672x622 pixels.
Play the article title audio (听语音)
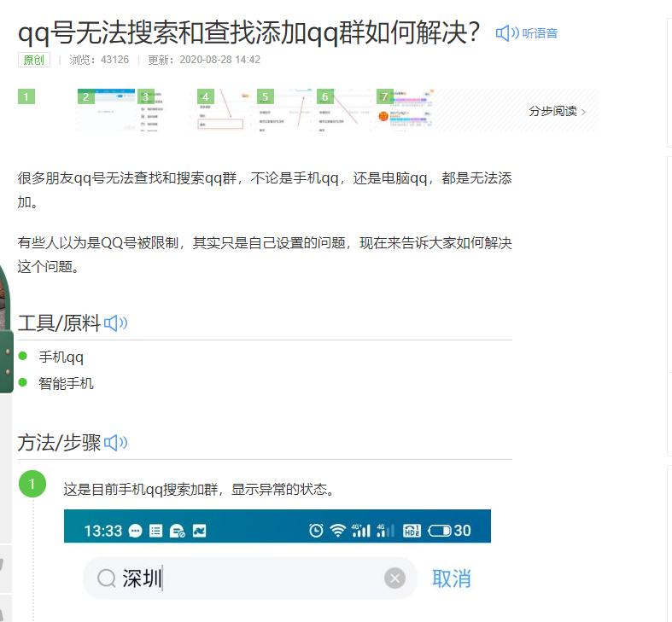pos(526,33)
